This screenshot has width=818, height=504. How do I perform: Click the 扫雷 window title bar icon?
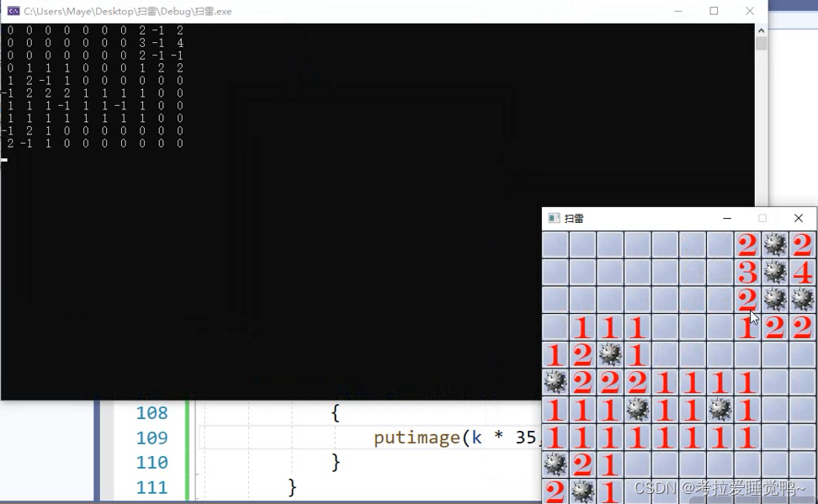tap(554, 218)
